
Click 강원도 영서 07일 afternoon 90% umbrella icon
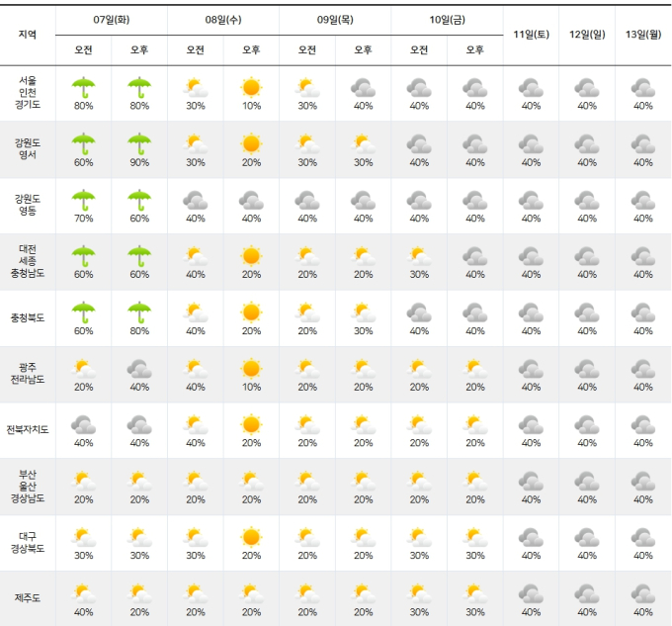pos(139,143)
